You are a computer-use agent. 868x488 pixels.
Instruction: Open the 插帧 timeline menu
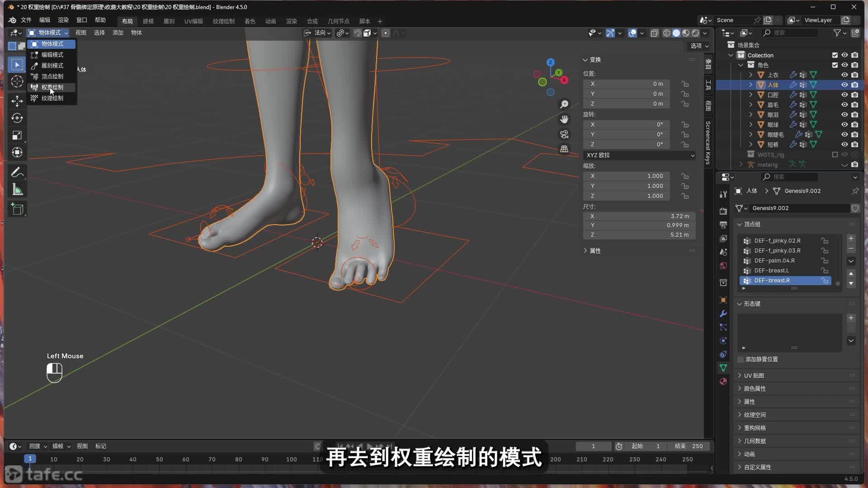point(61,446)
